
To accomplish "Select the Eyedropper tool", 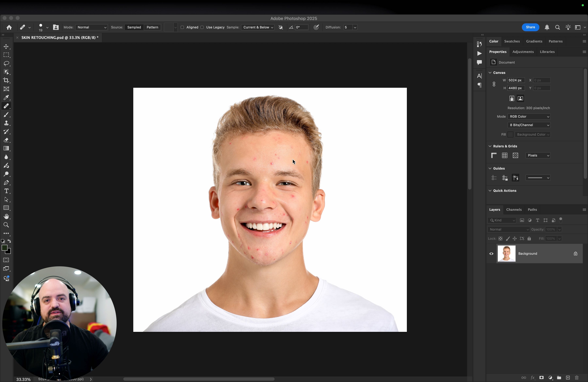I will [x=6, y=97].
